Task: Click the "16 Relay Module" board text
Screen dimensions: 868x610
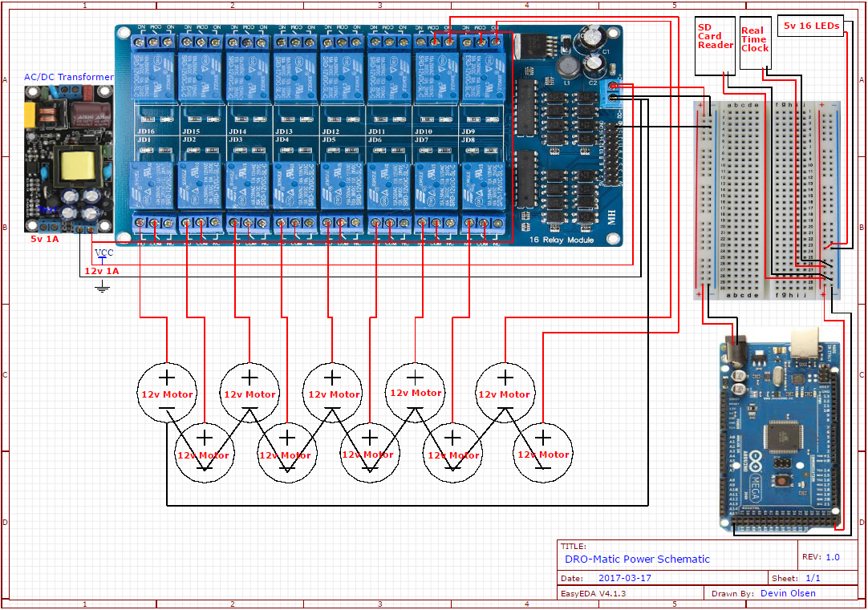Action: tap(562, 240)
